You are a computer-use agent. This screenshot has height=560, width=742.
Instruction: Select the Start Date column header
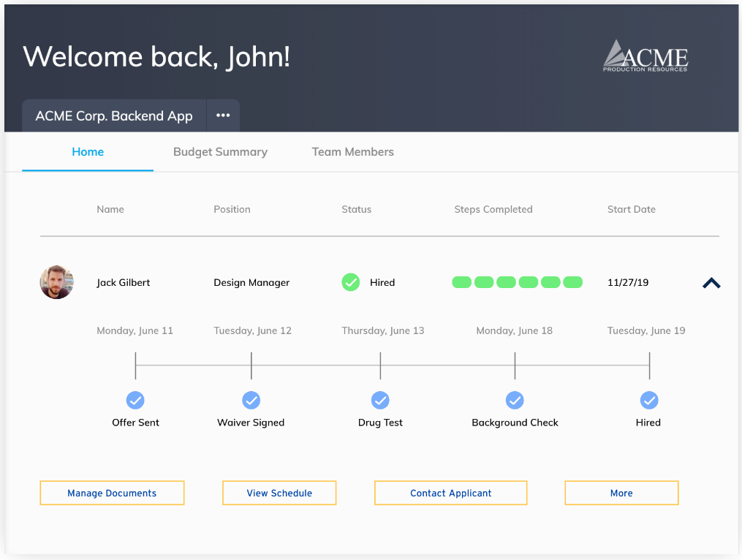[631, 209]
